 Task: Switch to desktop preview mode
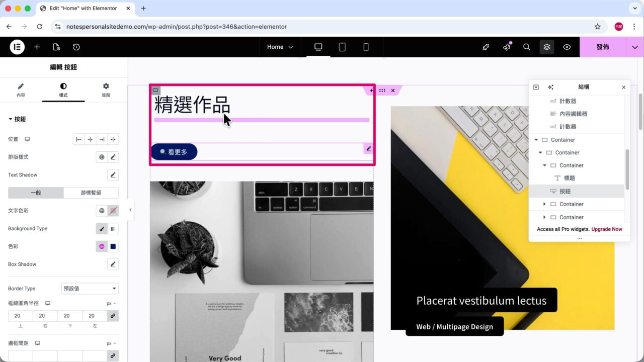pyautogui.click(x=318, y=47)
